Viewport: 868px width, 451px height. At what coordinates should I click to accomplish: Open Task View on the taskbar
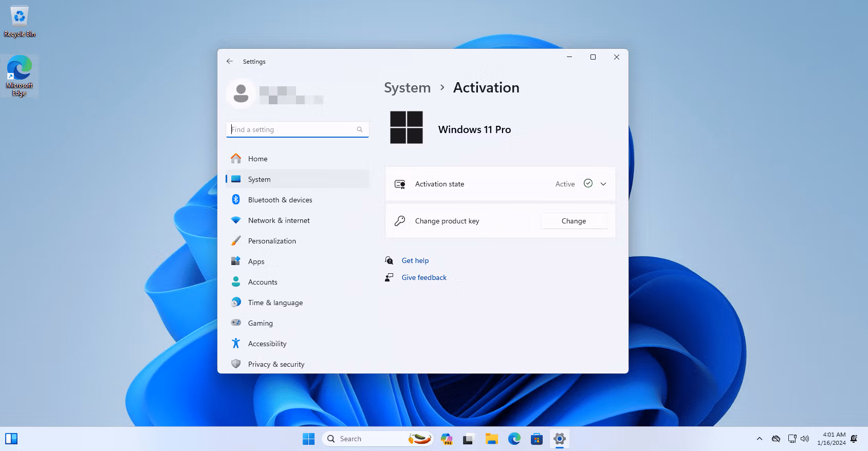coord(468,439)
